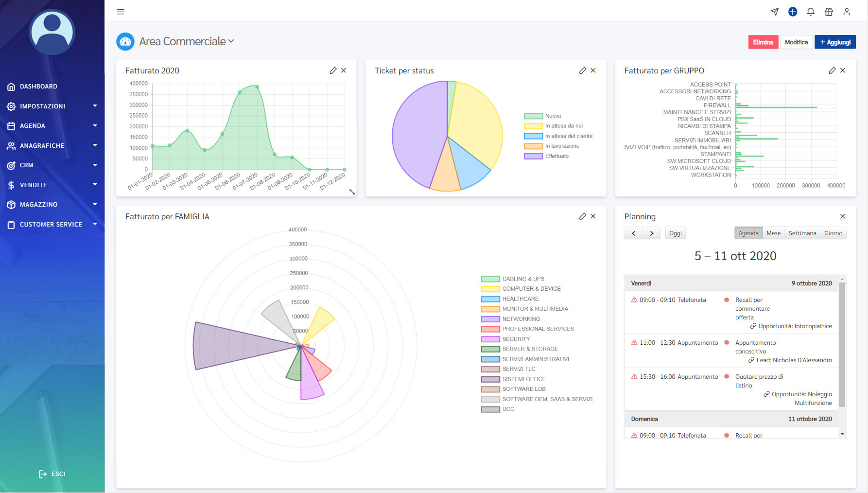Edit the Fatturato per GRUPPO widget
This screenshot has width=868, height=493.
click(x=832, y=70)
